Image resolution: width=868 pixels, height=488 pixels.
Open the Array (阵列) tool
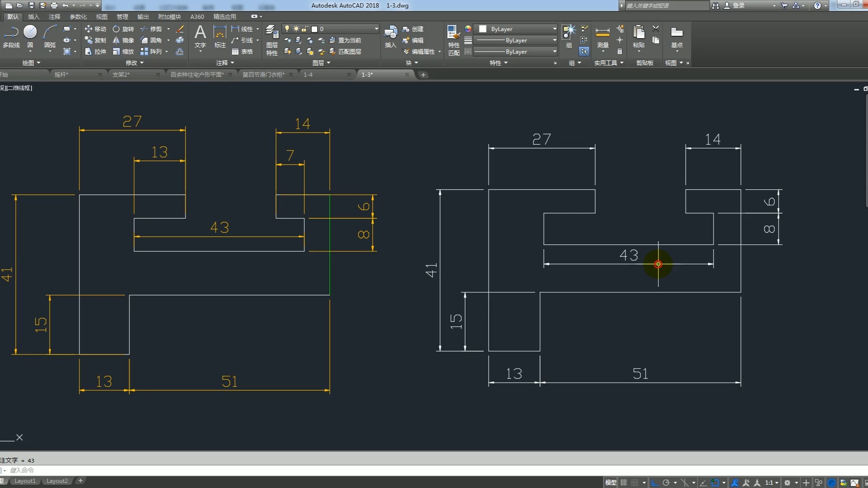151,52
